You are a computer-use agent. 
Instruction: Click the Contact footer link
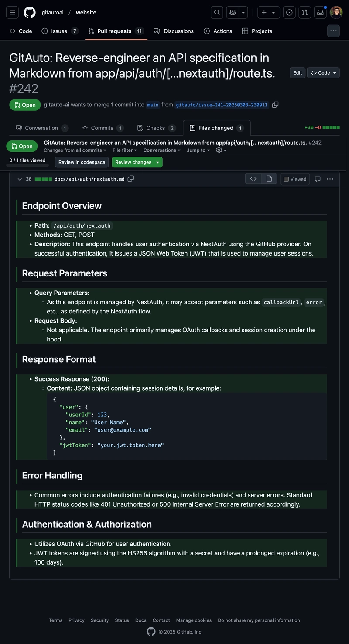[x=161, y=620]
